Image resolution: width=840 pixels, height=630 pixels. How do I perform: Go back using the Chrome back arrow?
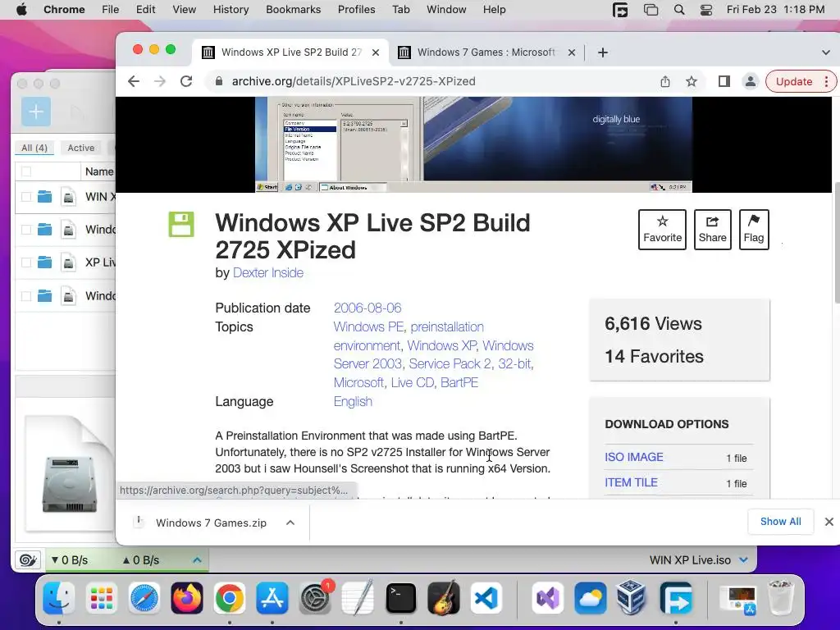pyautogui.click(x=134, y=81)
